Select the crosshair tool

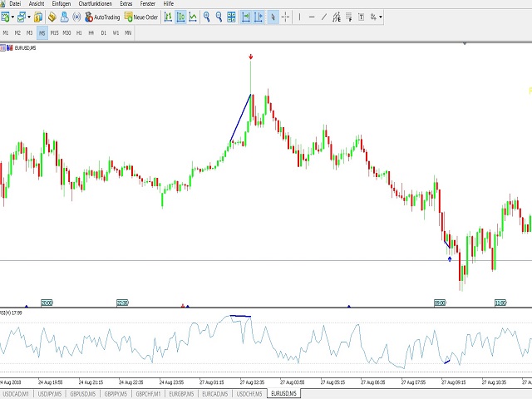point(285,17)
